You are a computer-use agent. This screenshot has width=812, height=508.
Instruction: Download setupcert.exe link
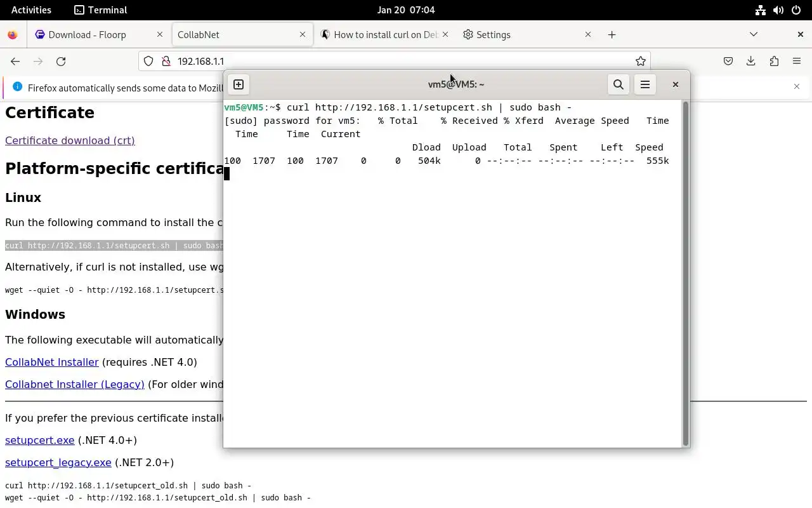click(40, 440)
